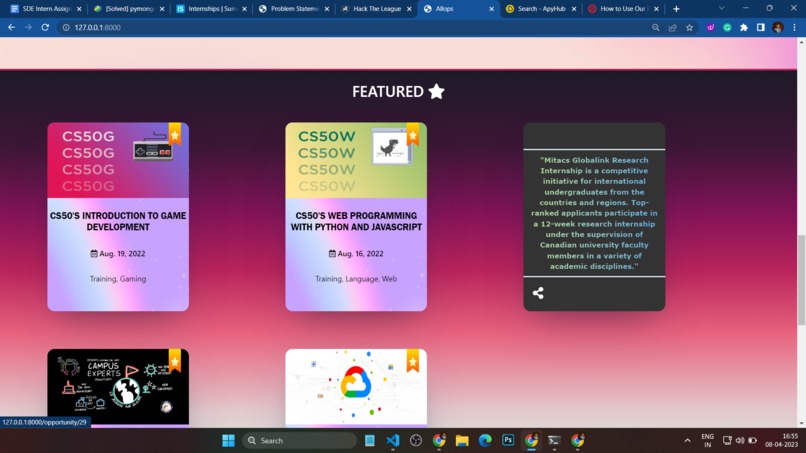Open the Grammarly extension icon
806x453 pixels.
pos(727,27)
